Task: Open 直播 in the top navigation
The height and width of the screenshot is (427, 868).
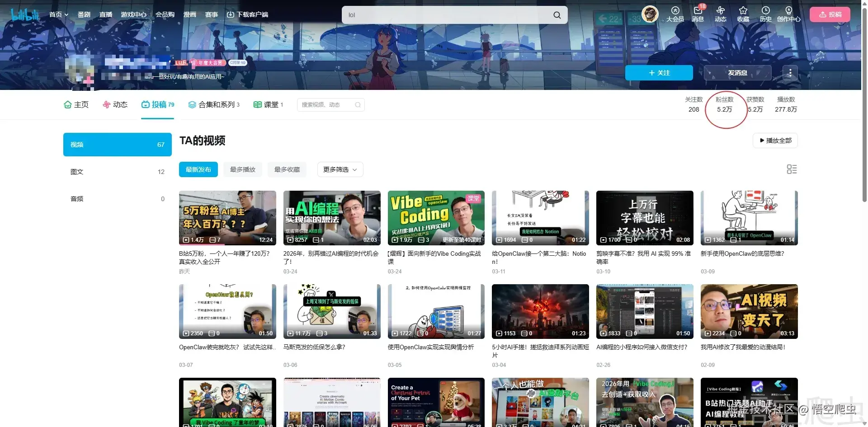Action: (106, 14)
